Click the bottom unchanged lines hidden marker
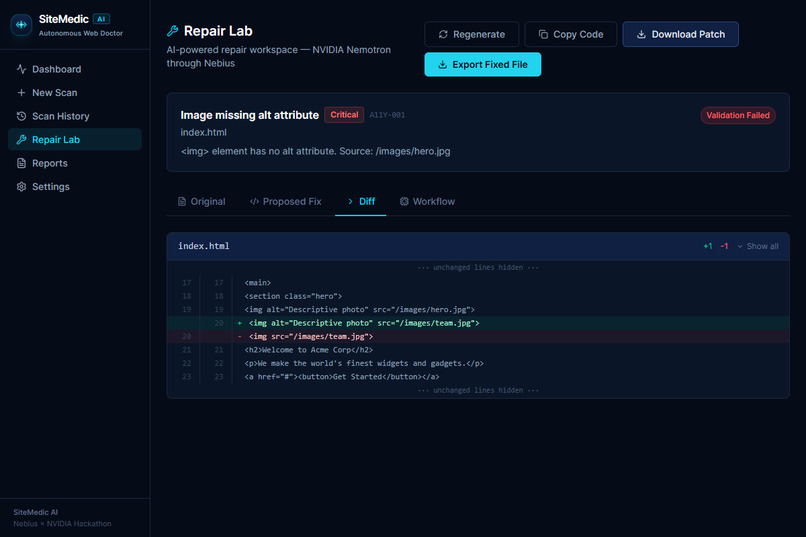The width and height of the screenshot is (806, 537). tap(478, 391)
